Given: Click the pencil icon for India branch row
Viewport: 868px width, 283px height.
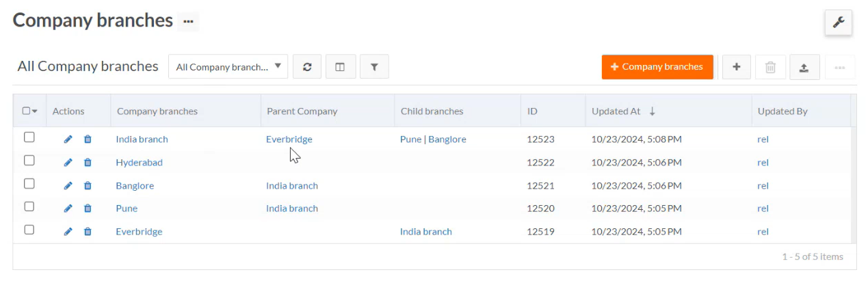Looking at the screenshot, I should click(x=68, y=139).
